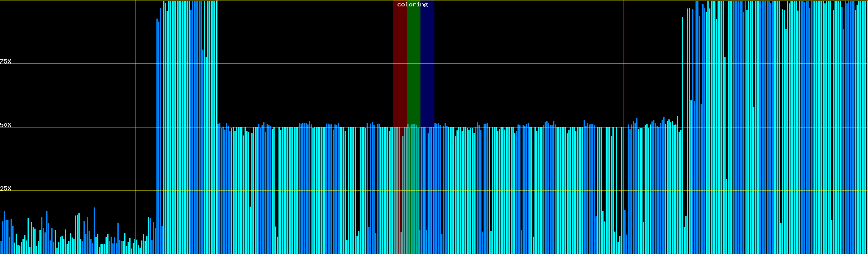Viewport: 868px width, 254px height.
Task: Click the 25% axis label
Action: click(x=6, y=188)
